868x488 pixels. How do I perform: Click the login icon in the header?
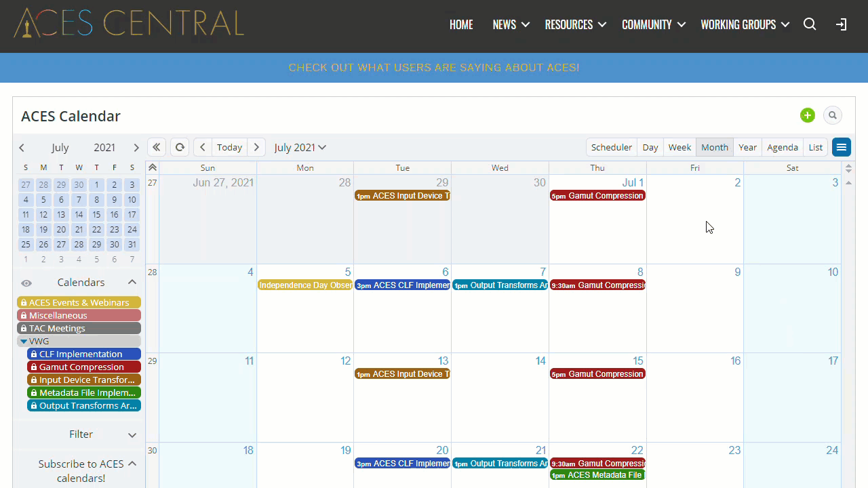coord(842,24)
